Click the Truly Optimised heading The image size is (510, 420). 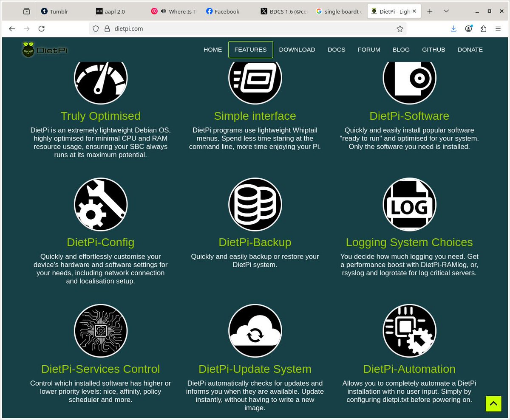coord(101,116)
